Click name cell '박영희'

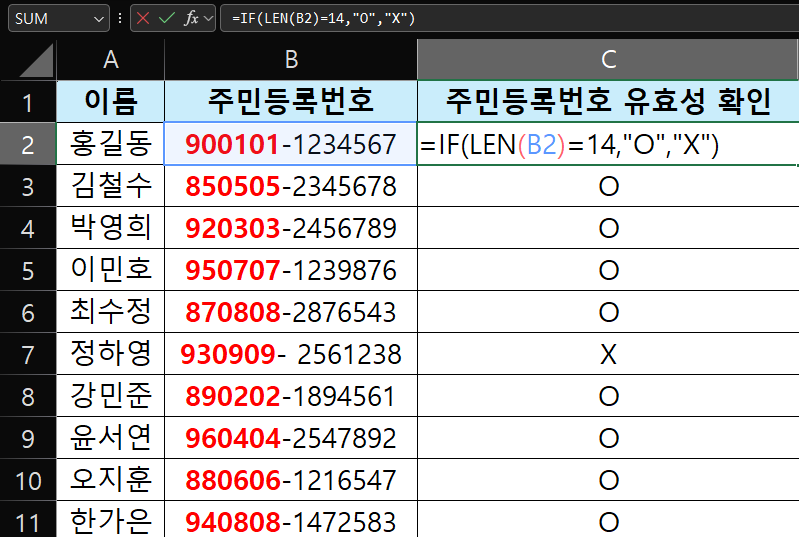pyautogui.click(x=111, y=228)
